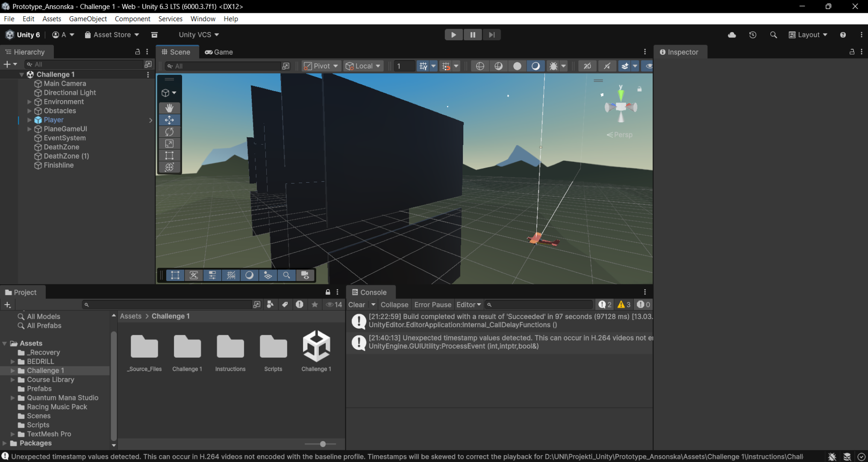Adjust the Project icon size slider
The image size is (868, 462).
[x=323, y=444]
